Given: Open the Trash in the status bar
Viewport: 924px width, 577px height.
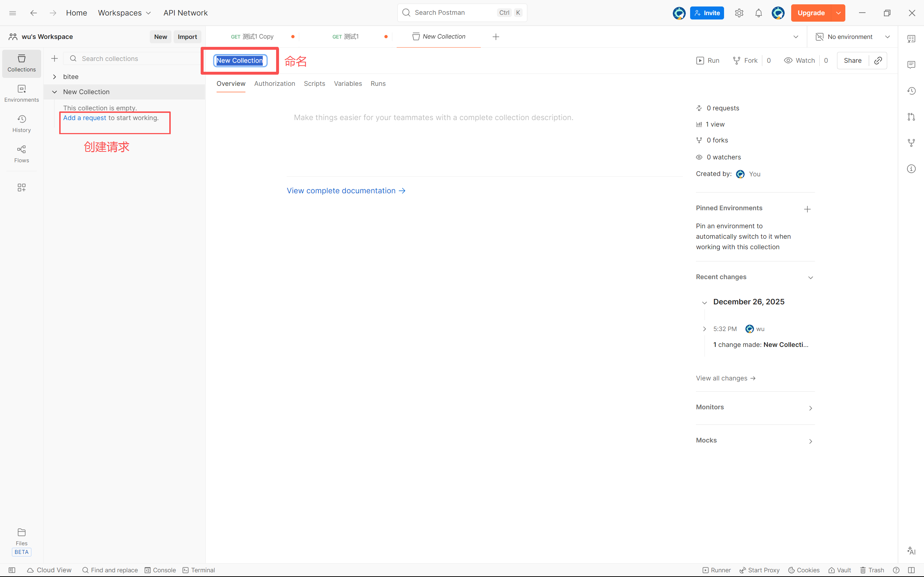Looking at the screenshot, I should tap(872, 570).
